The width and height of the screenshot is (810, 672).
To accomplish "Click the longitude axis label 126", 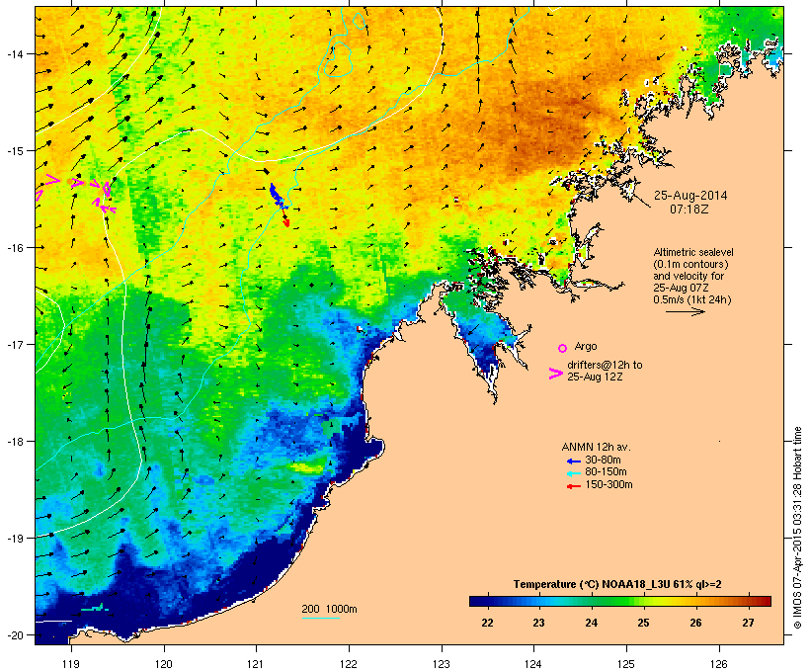I will coord(718,664).
